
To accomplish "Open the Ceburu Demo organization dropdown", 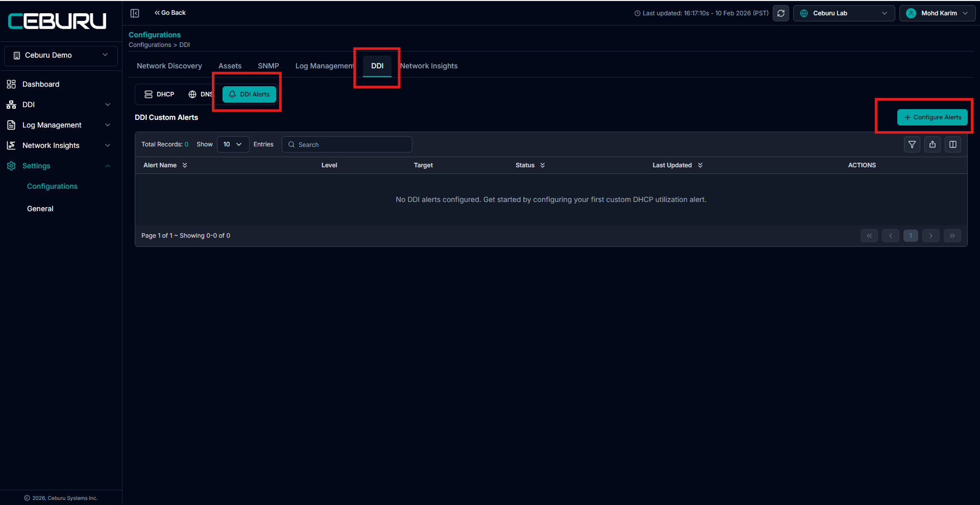I will 61,56.
